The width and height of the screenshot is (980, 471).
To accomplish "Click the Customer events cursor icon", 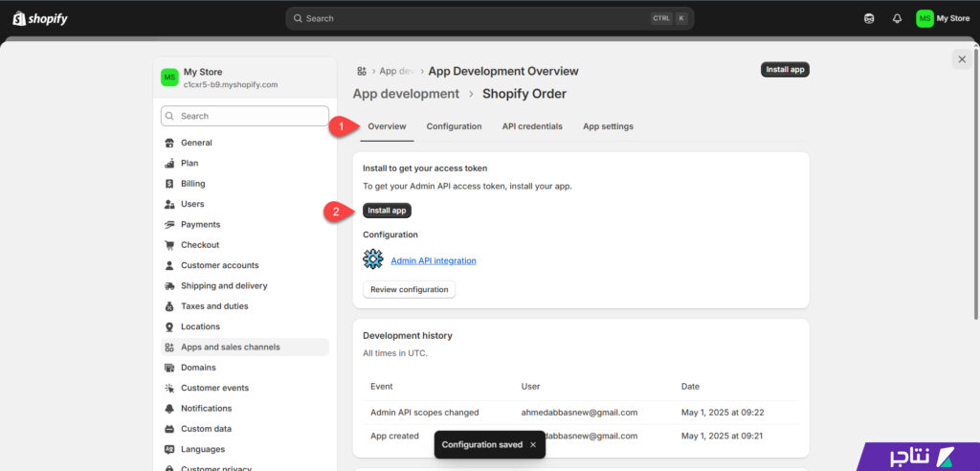I will click(x=169, y=388).
